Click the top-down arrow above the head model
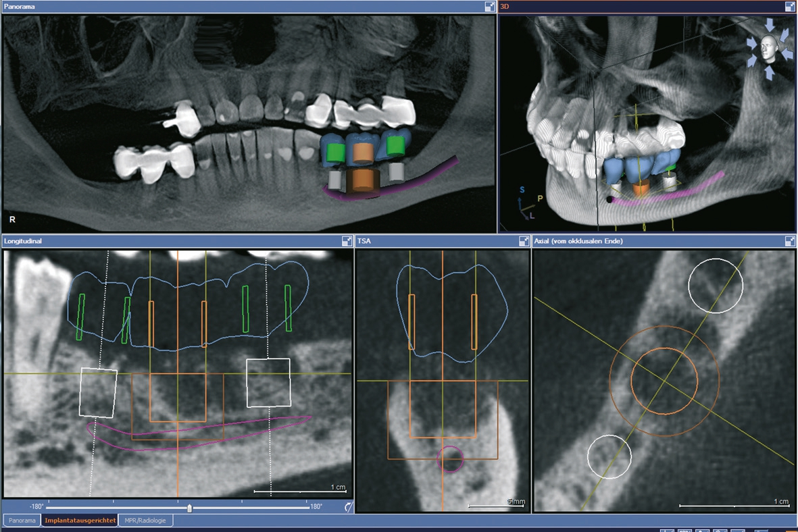 768,25
